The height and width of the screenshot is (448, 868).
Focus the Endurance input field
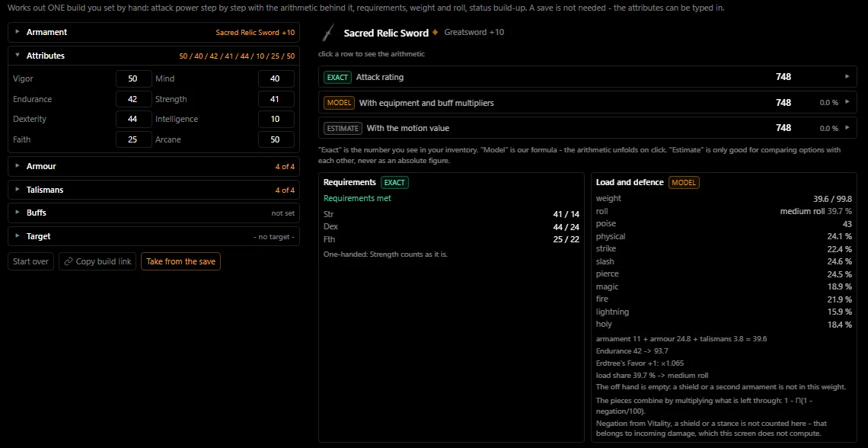[x=134, y=99]
